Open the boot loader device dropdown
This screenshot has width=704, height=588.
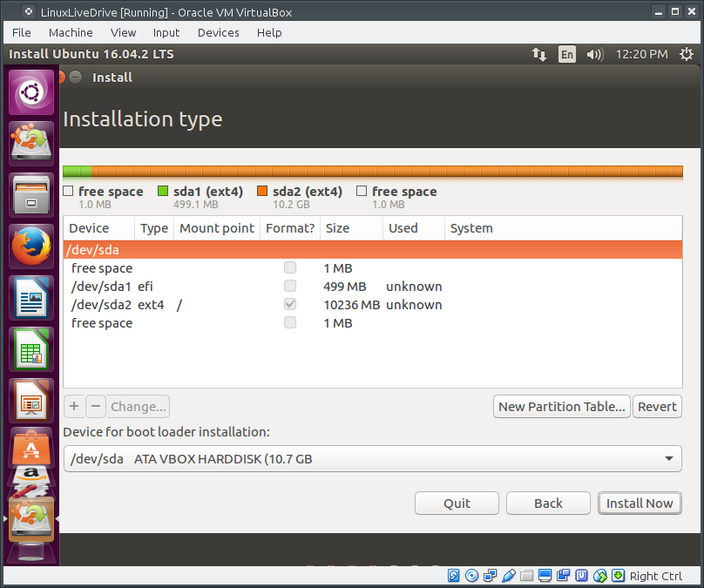point(669,458)
